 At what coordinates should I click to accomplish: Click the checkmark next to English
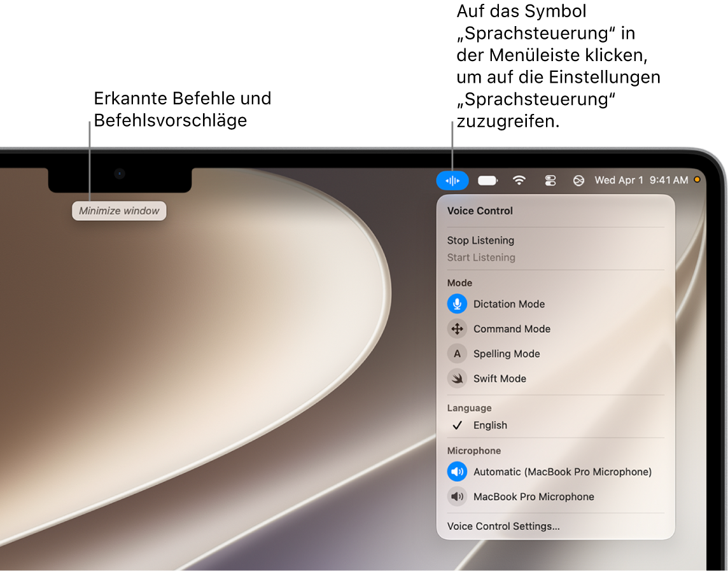[x=458, y=425]
